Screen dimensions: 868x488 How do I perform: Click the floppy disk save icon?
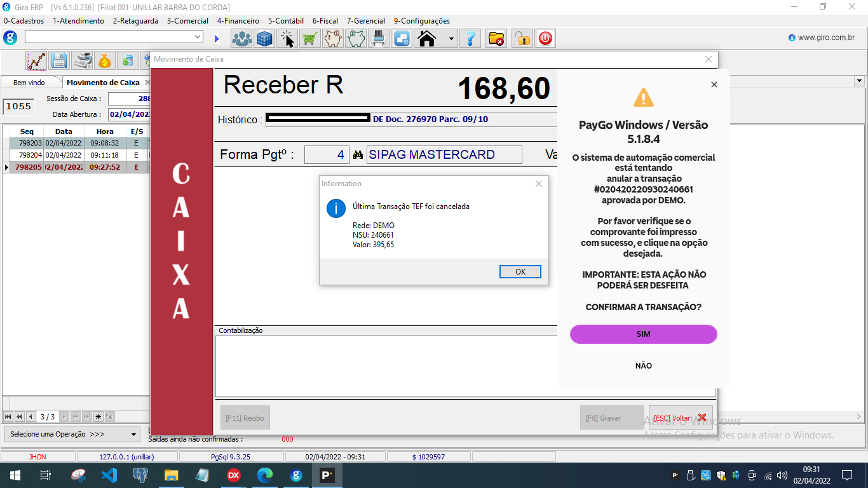pos(59,61)
